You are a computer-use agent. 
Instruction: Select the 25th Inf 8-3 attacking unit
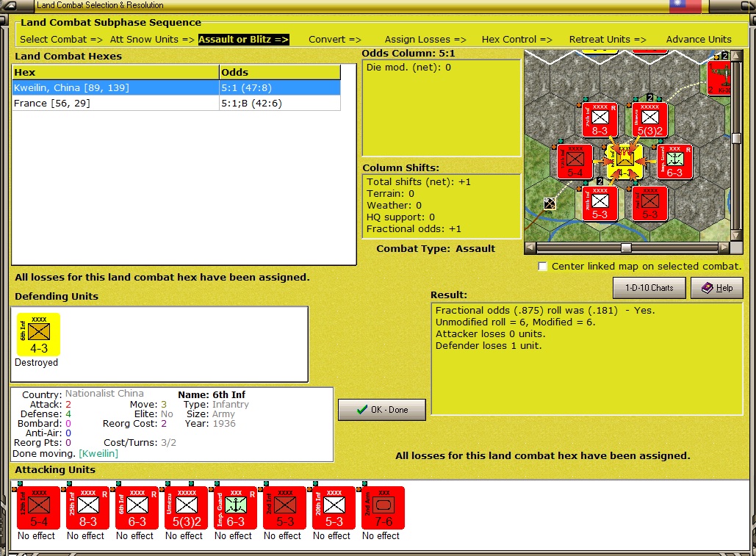tap(87, 508)
